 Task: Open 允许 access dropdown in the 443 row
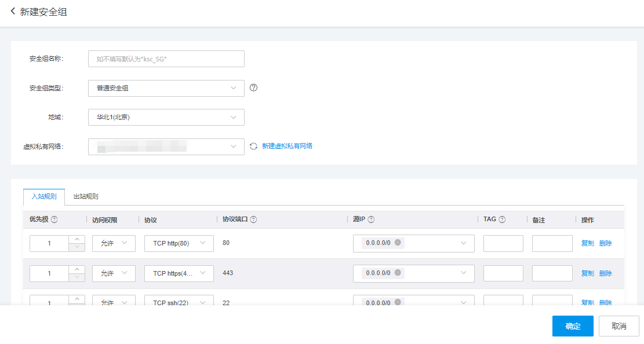114,273
